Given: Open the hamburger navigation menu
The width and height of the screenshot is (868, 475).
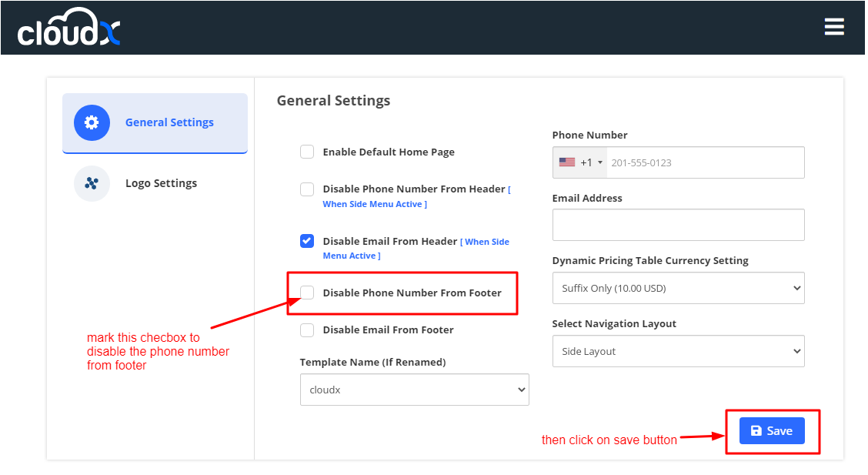Looking at the screenshot, I should (834, 27).
